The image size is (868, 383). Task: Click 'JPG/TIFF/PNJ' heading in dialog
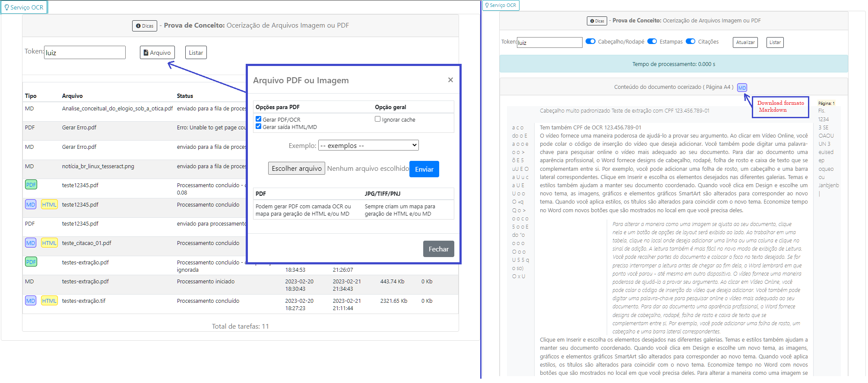383,194
